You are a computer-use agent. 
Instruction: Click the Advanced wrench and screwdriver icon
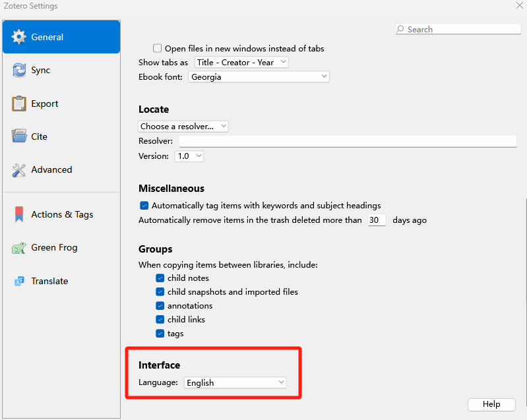[19, 170]
